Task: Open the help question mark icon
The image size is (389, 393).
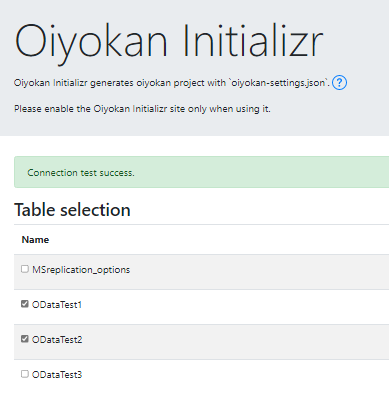Action: pyautogui.click(x=339, y=82)
